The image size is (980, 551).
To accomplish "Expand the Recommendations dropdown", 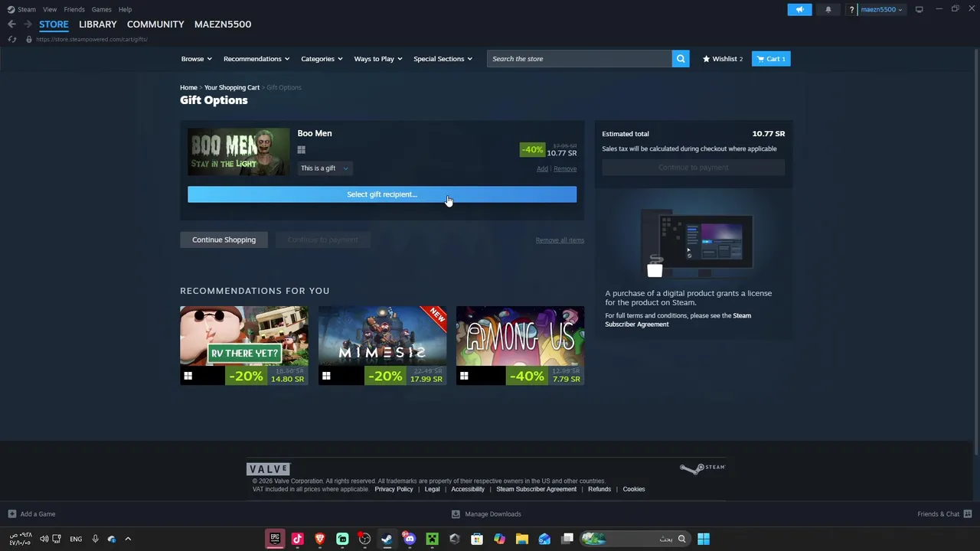I will [x=256, y=59].
